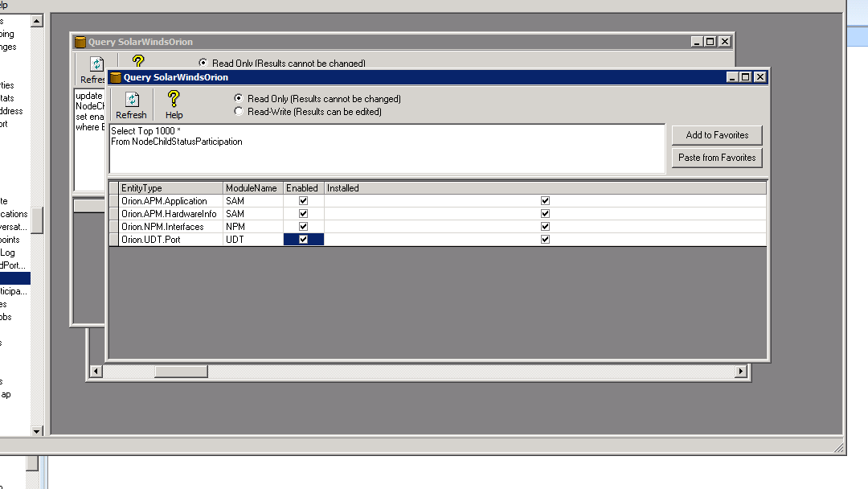Select Orion.APM.HardwareInfo entity cell
Viewport: 868px width, 489px height.
point(170,214)
